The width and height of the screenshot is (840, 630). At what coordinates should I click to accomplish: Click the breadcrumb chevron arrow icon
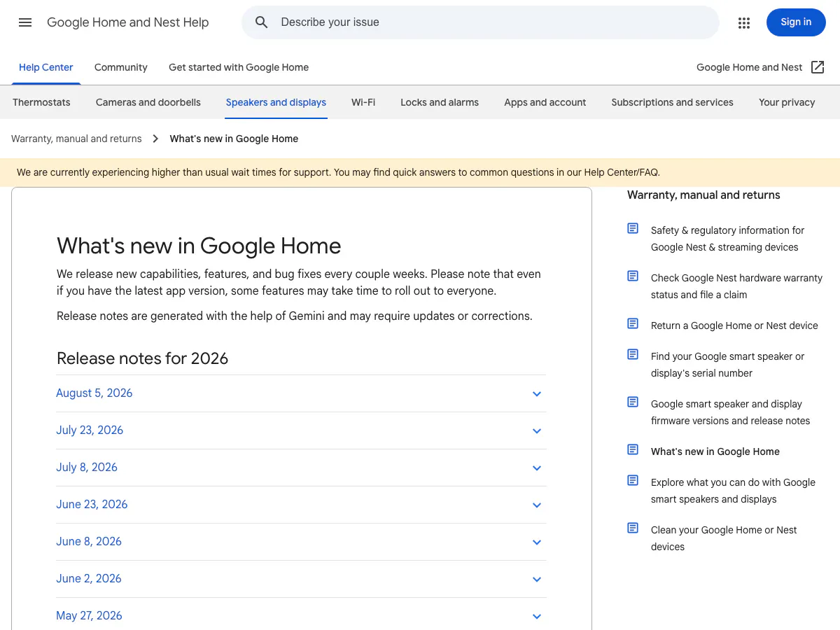point(155,139)
